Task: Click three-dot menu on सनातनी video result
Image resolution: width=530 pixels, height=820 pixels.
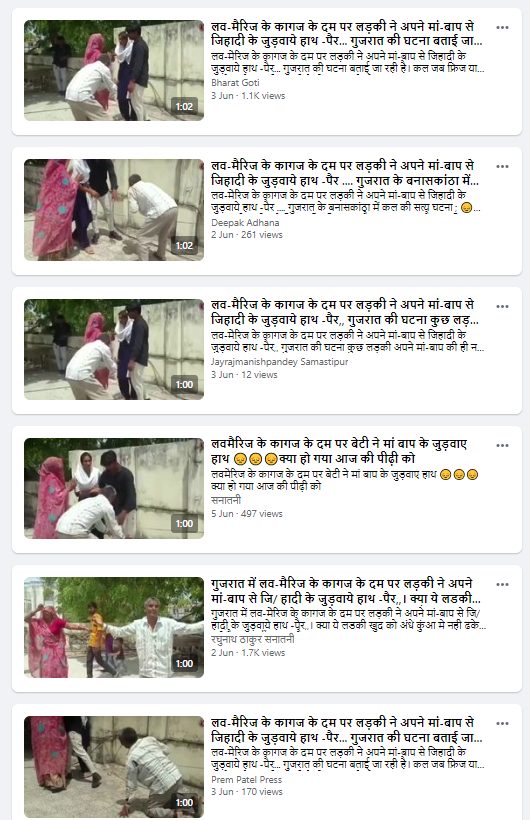Action: (502, 446)
